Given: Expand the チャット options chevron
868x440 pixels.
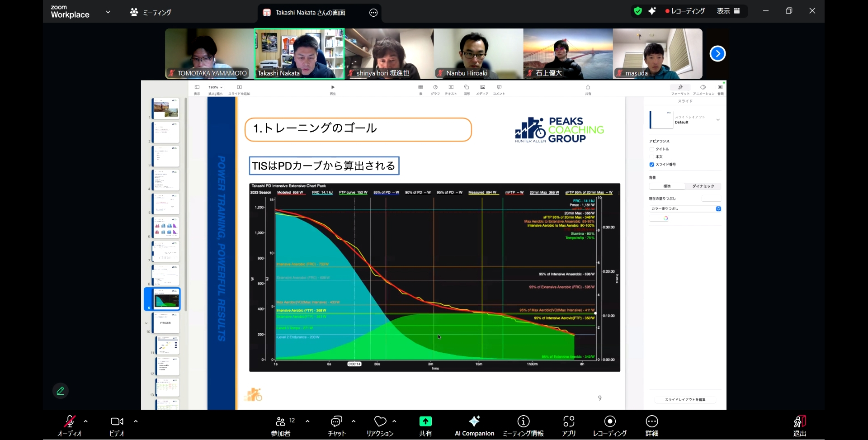Looking at the screenshot, I should tap(354, 422).
